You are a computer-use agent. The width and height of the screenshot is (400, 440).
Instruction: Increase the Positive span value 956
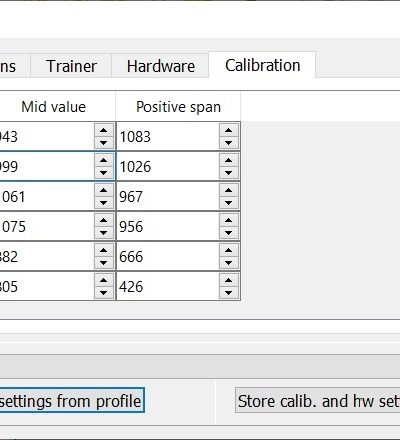[229, 220]
